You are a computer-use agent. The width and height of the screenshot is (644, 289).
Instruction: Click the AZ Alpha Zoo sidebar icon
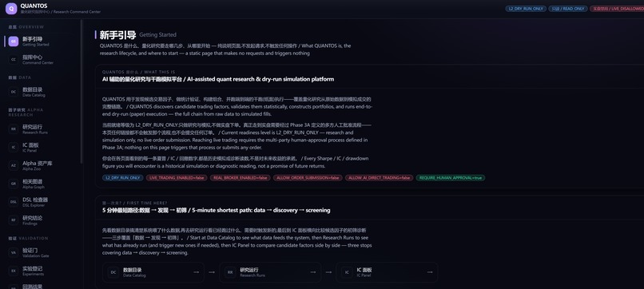pyautogui.click(x=14, y=165)
